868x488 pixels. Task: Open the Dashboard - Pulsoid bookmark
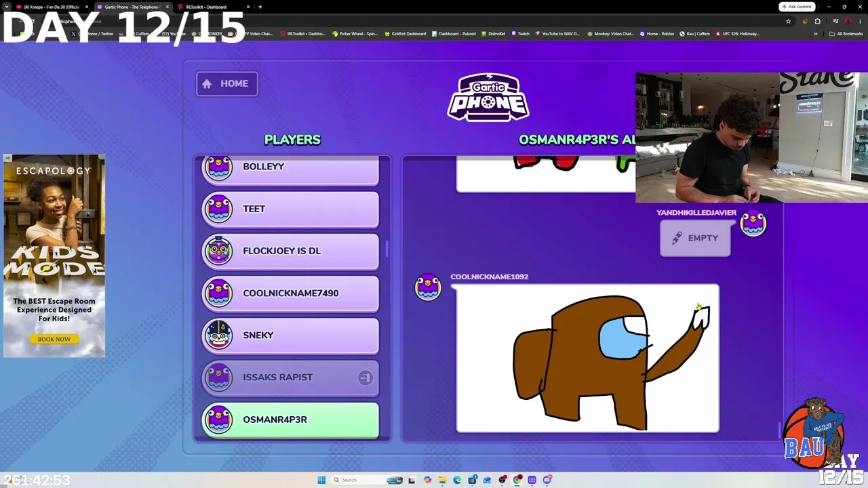point(454,33)
